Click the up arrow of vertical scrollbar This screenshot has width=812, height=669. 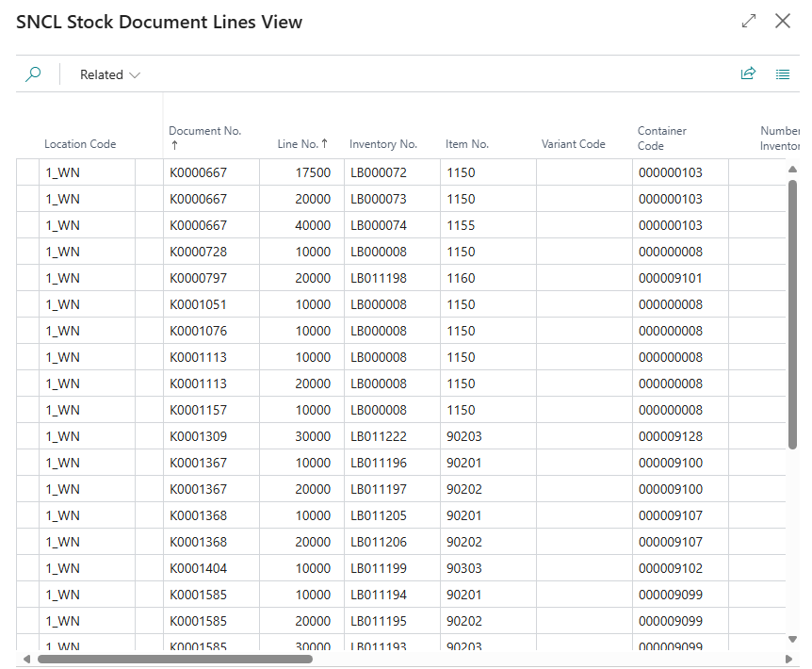[x=792, y=170]
